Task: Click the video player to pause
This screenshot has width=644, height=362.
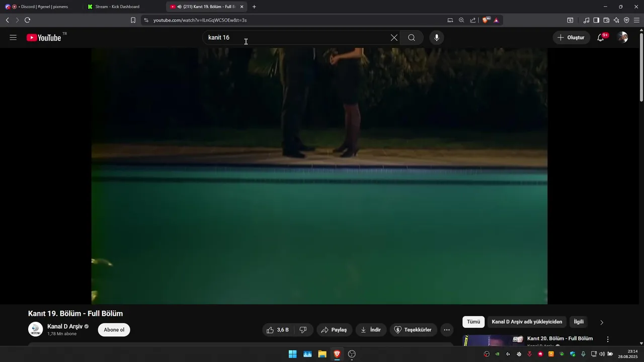Action: point(319,176)
